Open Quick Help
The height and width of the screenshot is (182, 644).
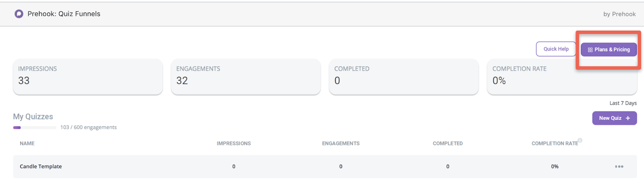pyautogui.click(x=556, y=49)
